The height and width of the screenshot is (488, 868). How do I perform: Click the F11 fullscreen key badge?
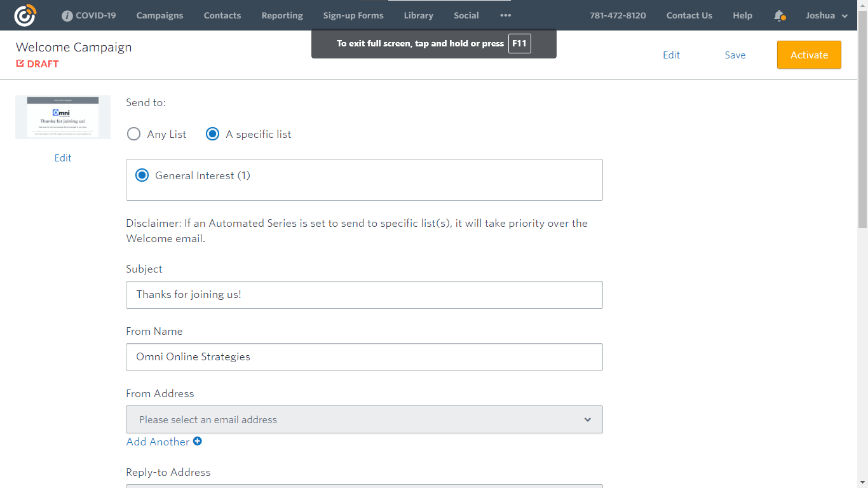pyautogui.click(x=519, y=43)
